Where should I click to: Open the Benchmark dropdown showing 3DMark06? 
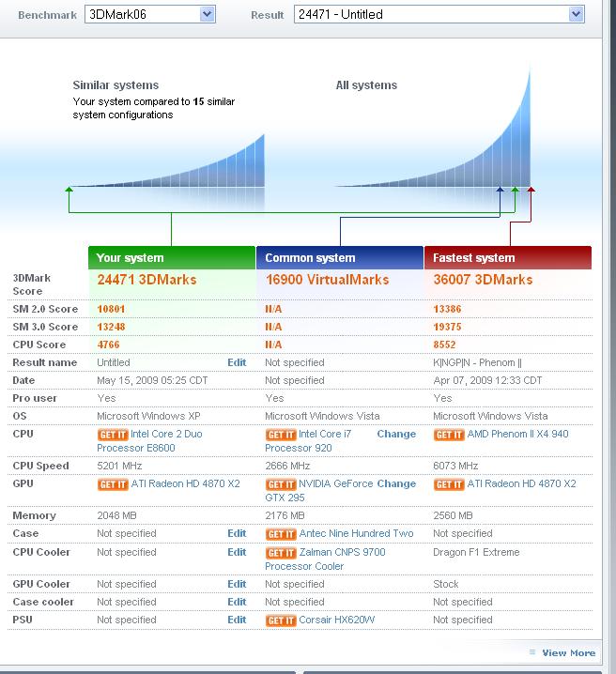coord(149,15)
